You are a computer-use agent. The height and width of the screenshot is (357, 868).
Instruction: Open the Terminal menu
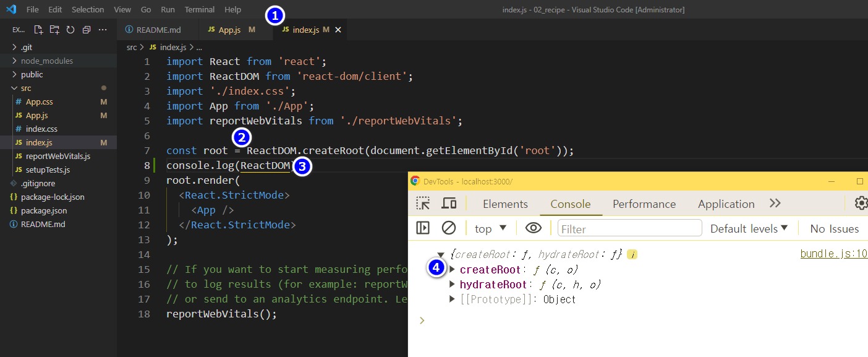click(200, 9)
